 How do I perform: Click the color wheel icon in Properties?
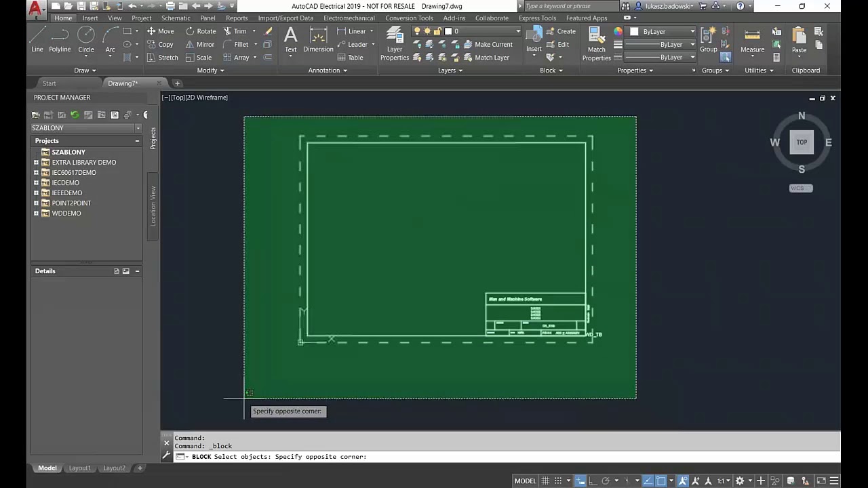click(x=618, y=31)
